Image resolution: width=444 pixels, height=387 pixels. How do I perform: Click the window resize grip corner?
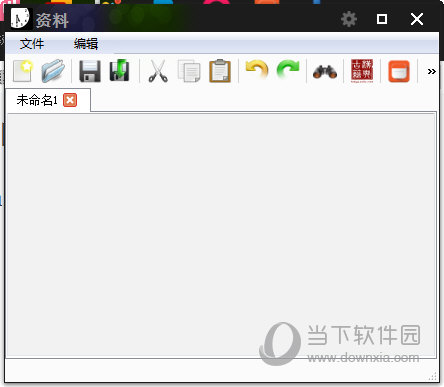click(x=433, y=377)
